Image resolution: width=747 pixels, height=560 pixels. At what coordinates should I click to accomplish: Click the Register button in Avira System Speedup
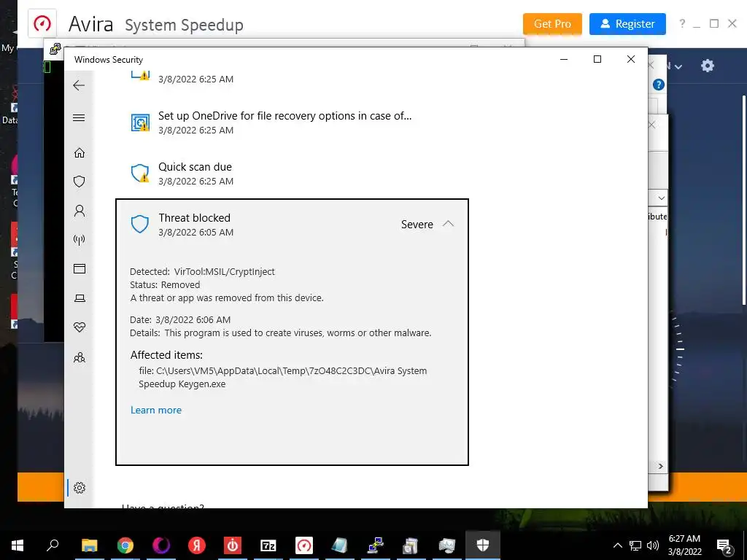pos(627,24)
